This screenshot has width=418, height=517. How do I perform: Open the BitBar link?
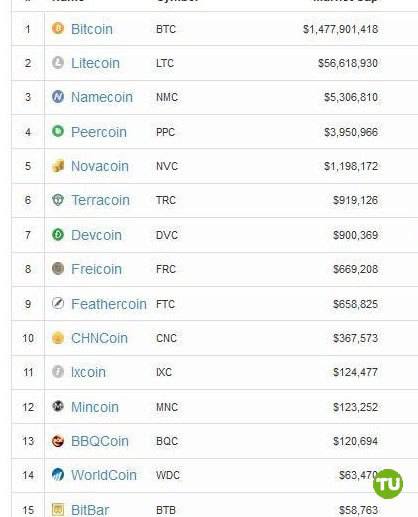90,510
